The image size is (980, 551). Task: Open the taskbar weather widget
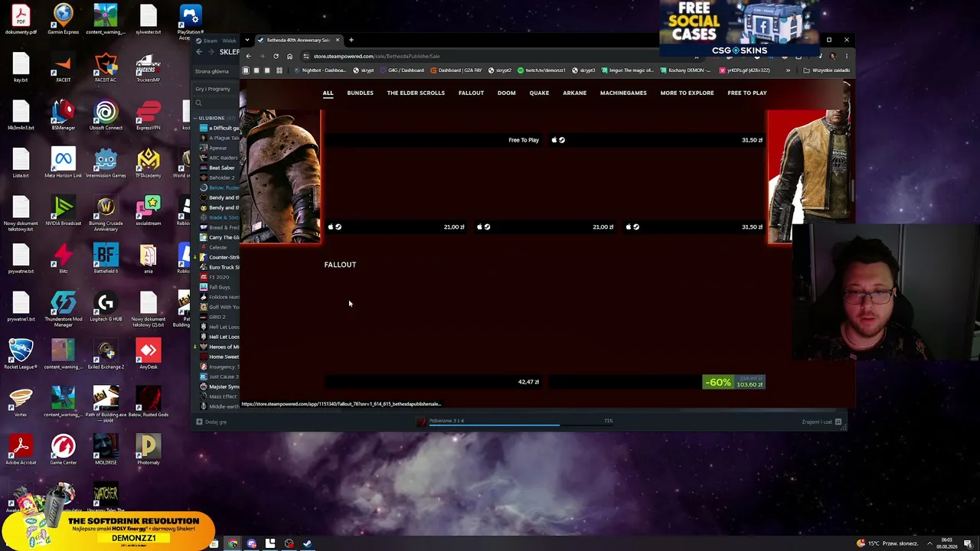pyautogui.click(x=888, y=544)
